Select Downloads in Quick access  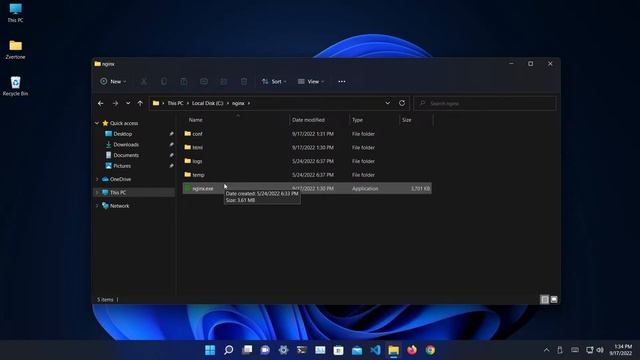point(126,144)
